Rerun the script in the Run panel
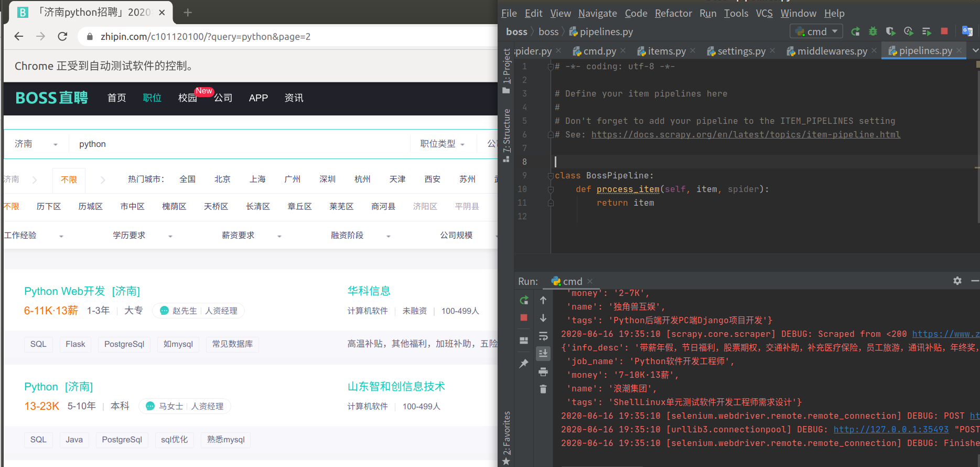 pyautogui.click(x=524, y=300)
